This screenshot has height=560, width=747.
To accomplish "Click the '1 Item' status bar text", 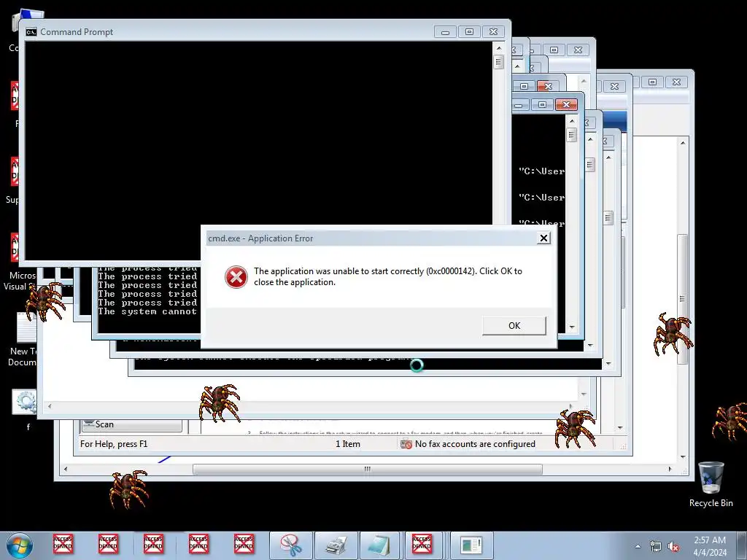I will (348, 444).
